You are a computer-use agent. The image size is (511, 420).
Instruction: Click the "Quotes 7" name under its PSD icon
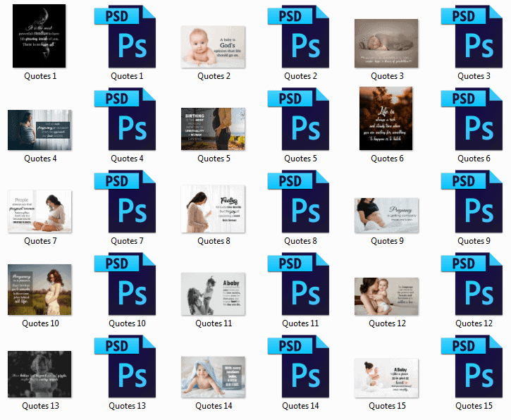click(x=127, y=241)
